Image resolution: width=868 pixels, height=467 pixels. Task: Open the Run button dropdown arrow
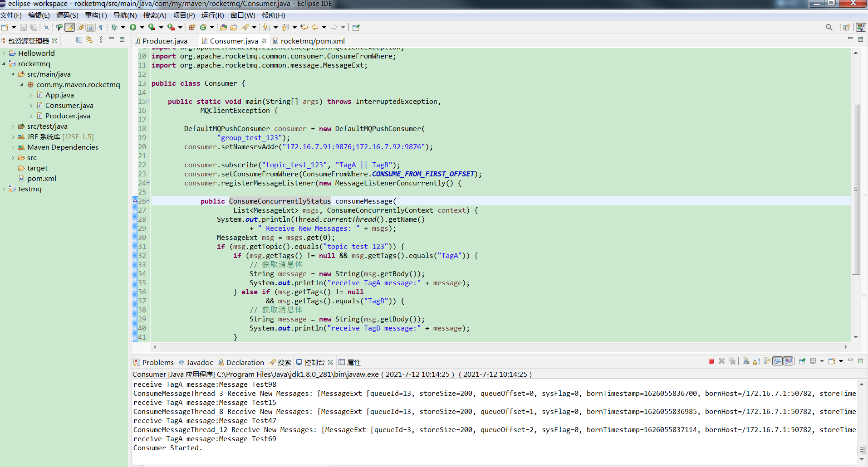click(x=142, y=27)
